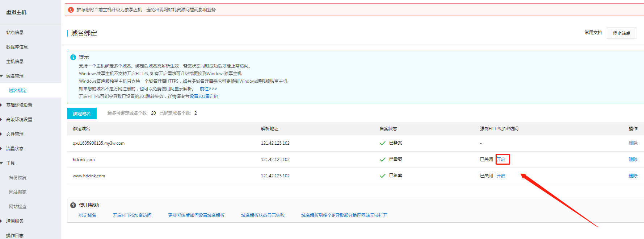Click the green check icon in the qxu1635900135.my3w.com row
644x239 pixels.
point(383,143)
